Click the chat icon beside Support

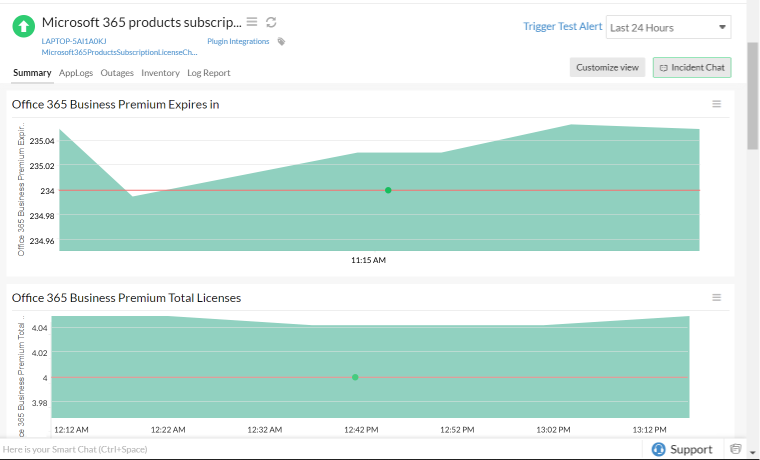[736, 448]
